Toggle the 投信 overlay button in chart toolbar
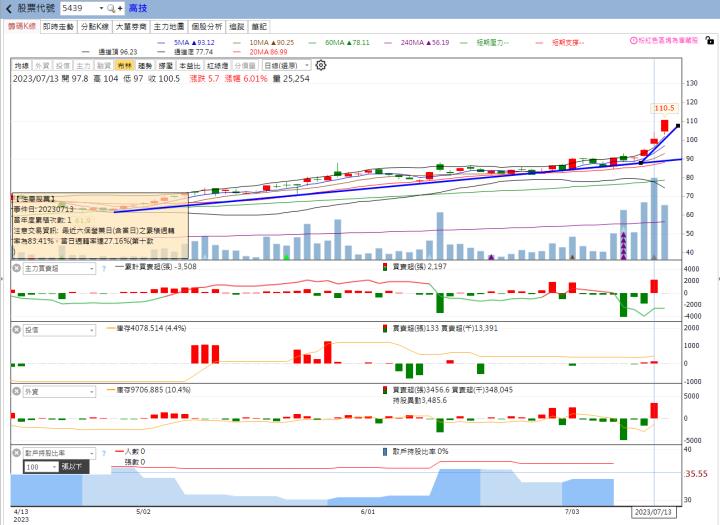This screenshot has width=720, height=525. [62, 66]
